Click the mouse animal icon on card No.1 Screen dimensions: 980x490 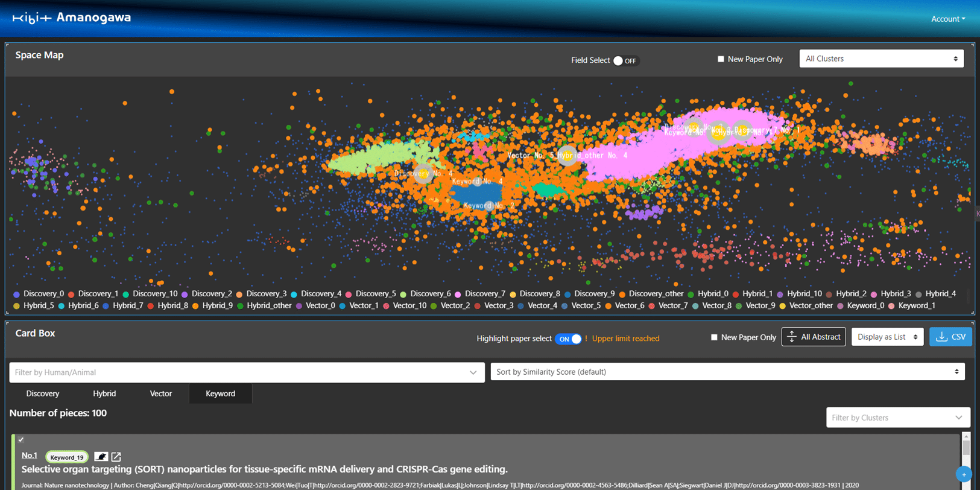pos(101,457)
